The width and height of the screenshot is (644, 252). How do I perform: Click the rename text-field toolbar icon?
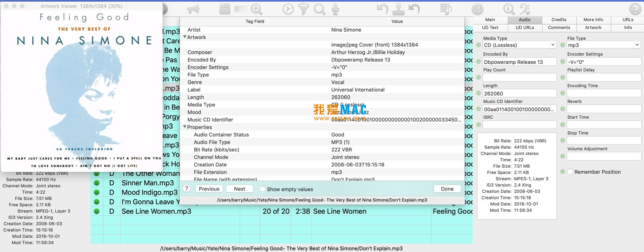tap(240, 9)
